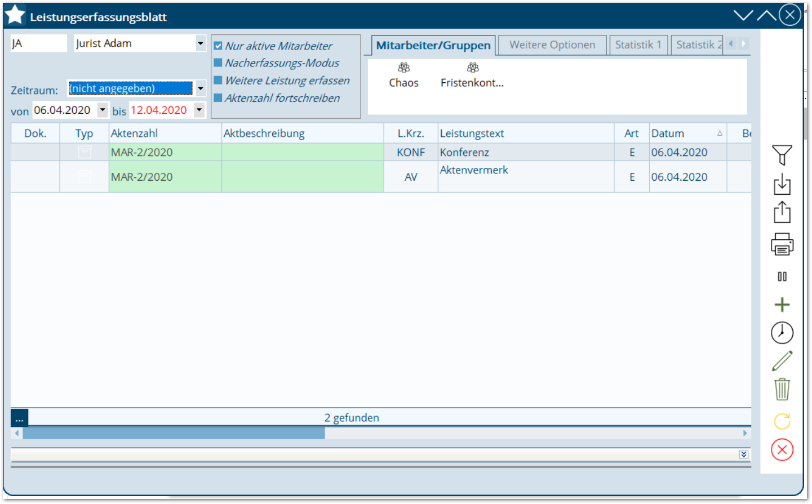The width and height of the screenshot is (812, 504).
Task: Click the red circled X cancel icon
Action: pyautogui.click(x=782, y=449)
